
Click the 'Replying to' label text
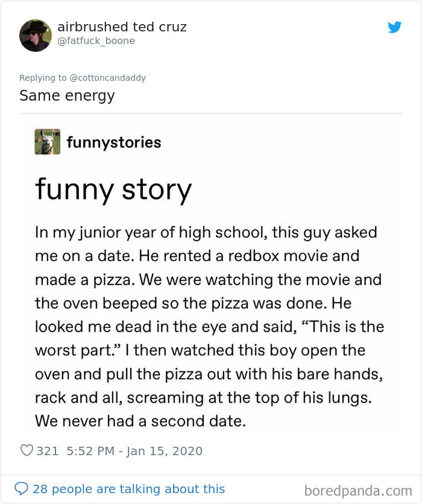(43, 78)
